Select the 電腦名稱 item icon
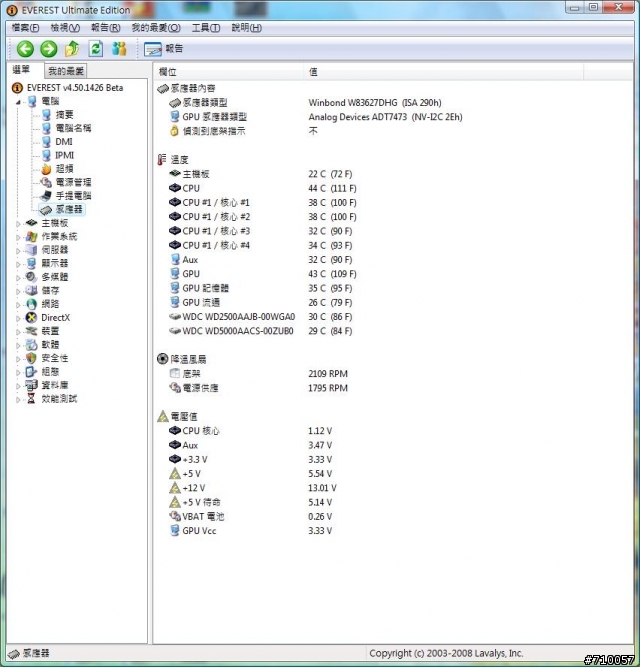This screenshot has height=668, width=640. [46, 128]
